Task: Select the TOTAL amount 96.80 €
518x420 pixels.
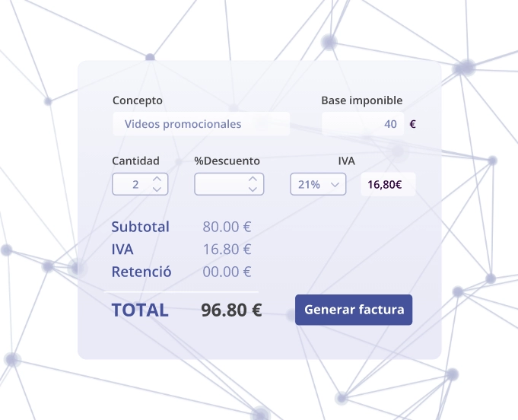Action: [x=231, y=310]
